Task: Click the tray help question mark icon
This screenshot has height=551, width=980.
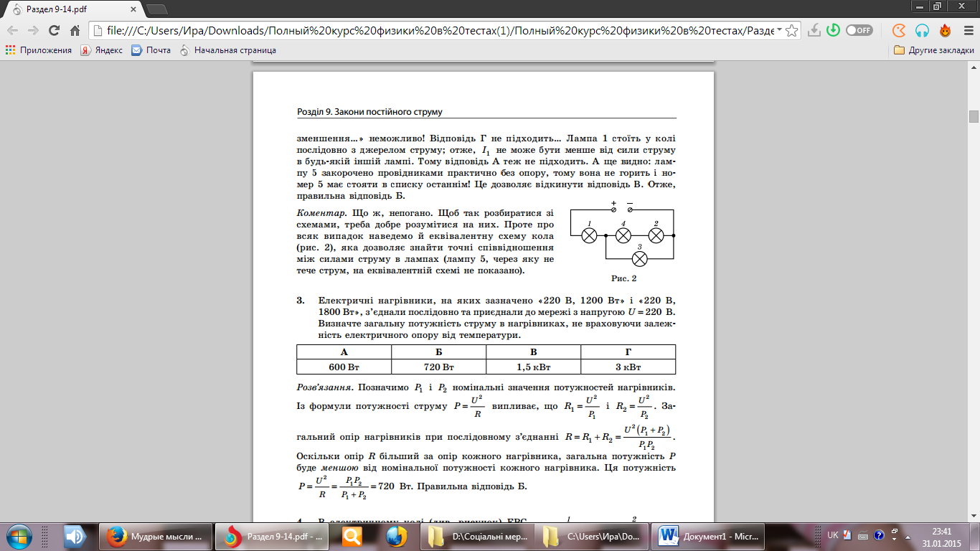Action: (878, 535)
